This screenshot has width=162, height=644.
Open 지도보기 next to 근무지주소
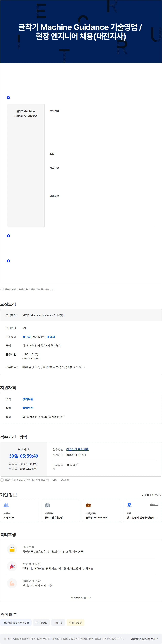[78, 367]
